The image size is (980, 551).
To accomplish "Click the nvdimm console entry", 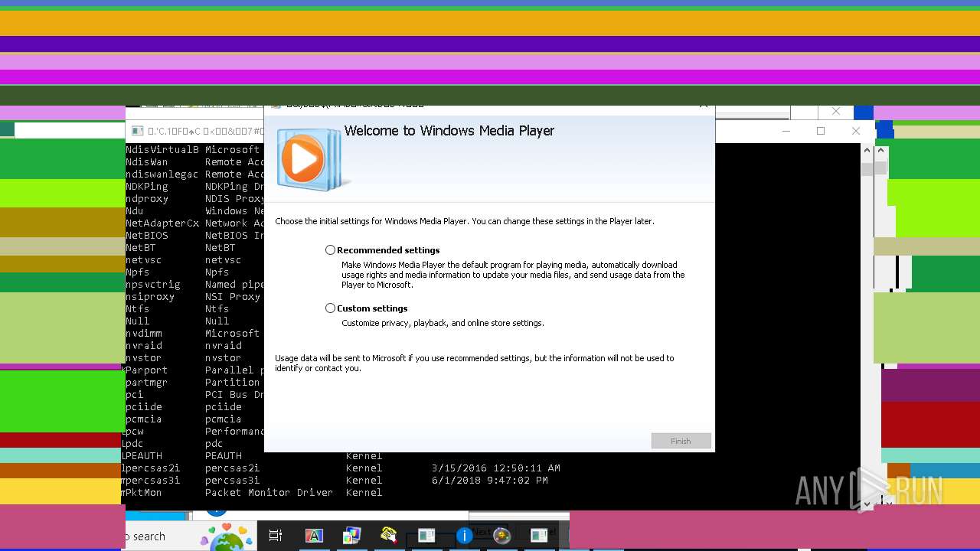I will (x=144, y=334).
